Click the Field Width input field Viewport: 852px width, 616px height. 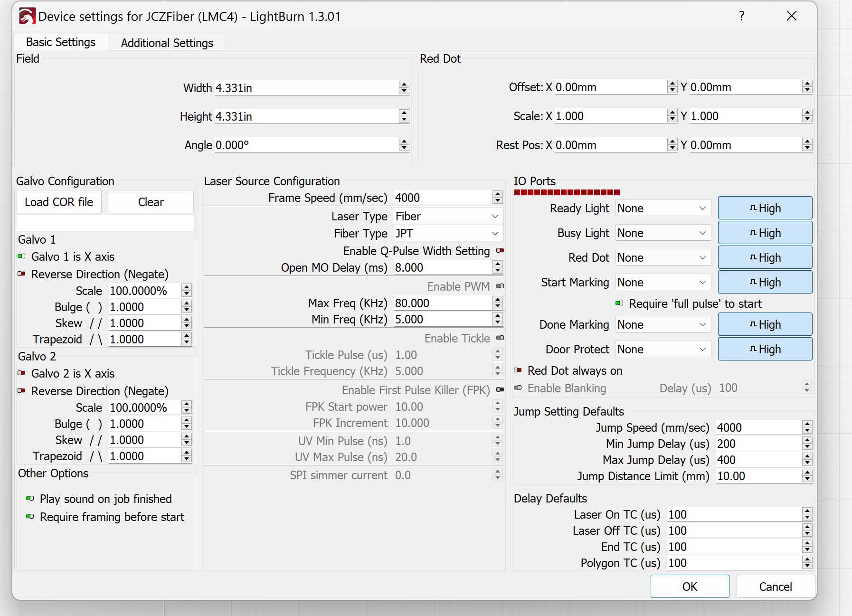306,88
